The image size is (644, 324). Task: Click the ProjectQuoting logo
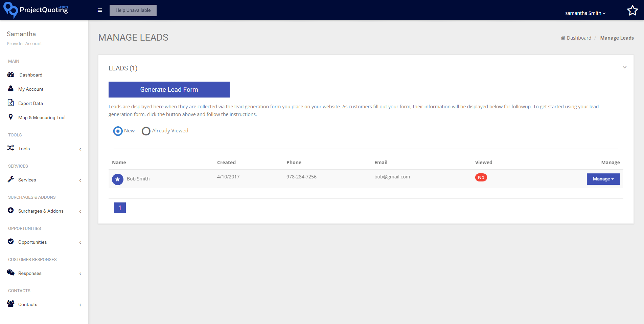click(36, 10)
